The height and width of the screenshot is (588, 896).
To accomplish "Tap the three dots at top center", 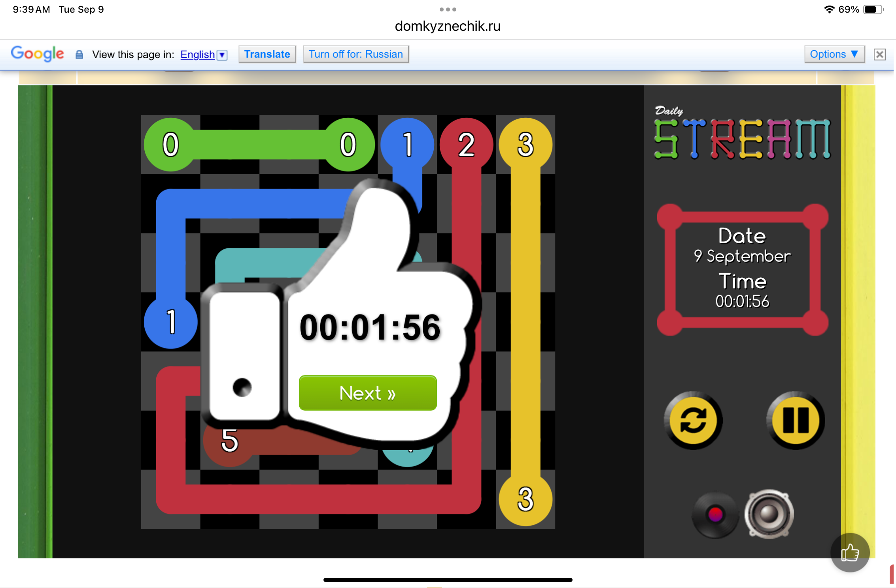I will point(448,9).
